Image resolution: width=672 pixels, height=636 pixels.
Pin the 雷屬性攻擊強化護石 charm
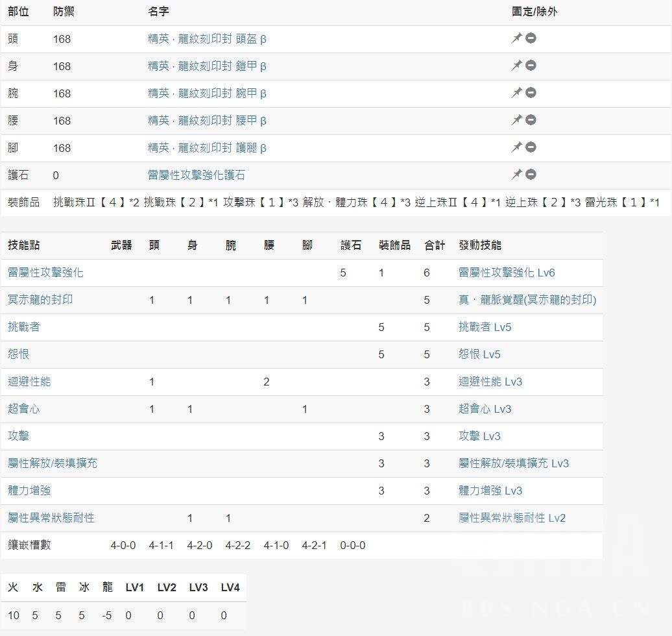coord(517,175)
